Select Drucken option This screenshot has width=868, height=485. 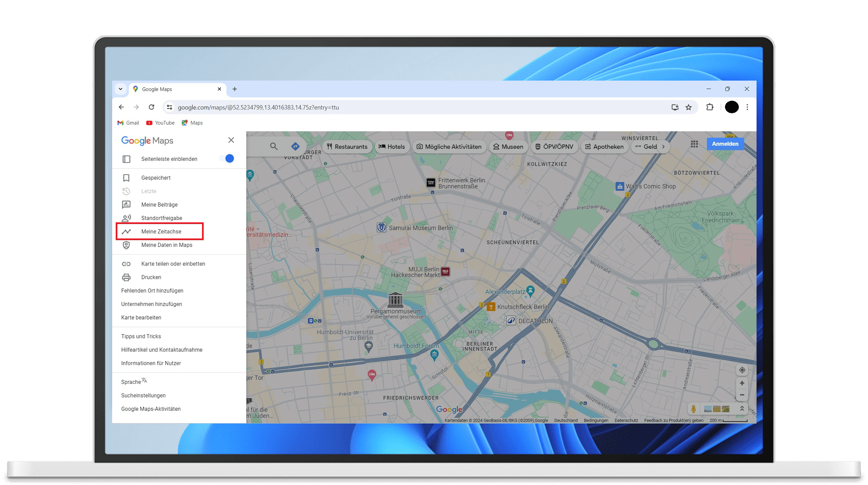179,277
